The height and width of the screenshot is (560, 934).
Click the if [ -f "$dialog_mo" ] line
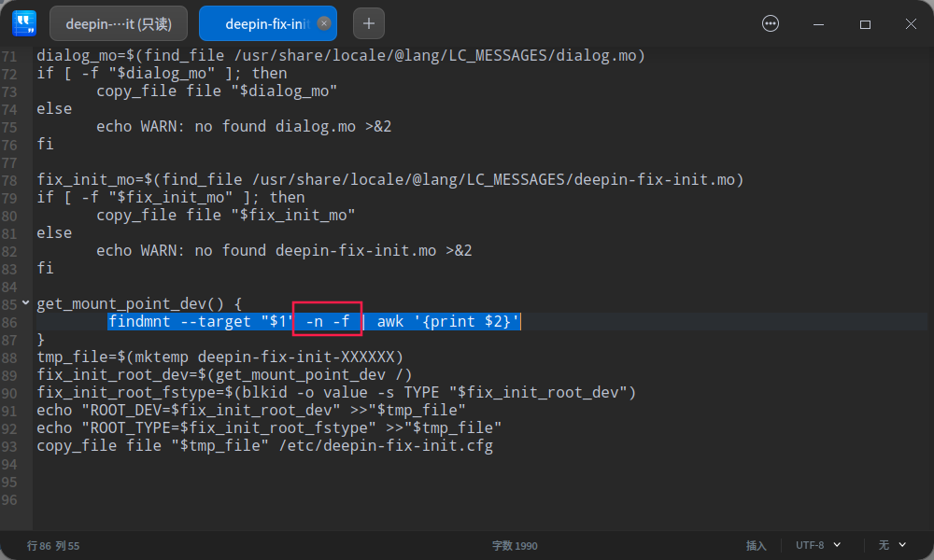(x=162, y=73)
